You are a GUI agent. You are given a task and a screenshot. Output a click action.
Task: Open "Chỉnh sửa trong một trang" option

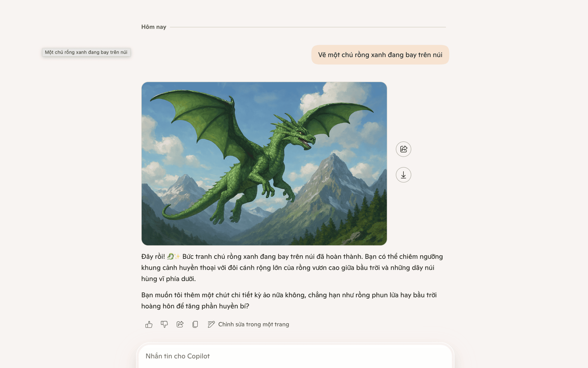click(253, 324)
